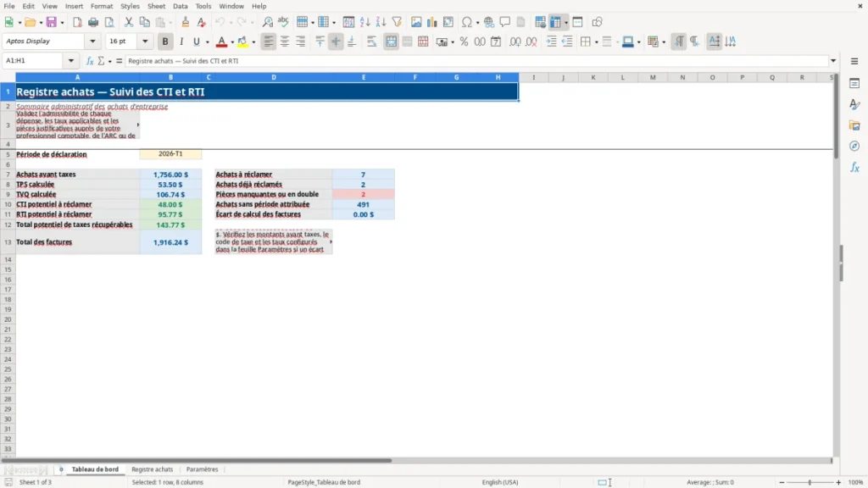Screen dimensions: 868x488
Task: Open the sidebar Gallery panel
Action: click(x=854, y=125)
